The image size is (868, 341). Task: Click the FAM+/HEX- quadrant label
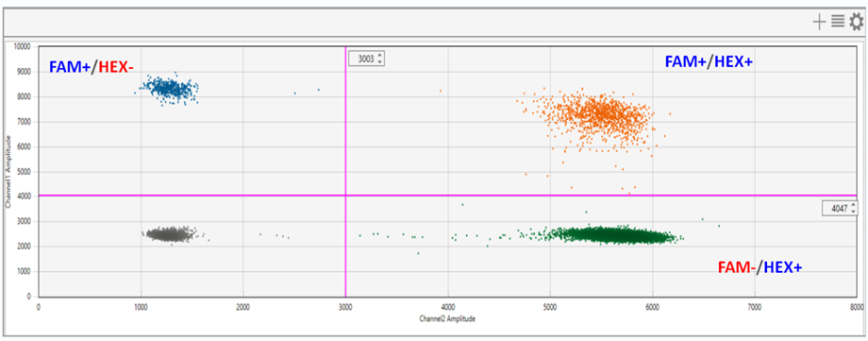pos(92,67)
